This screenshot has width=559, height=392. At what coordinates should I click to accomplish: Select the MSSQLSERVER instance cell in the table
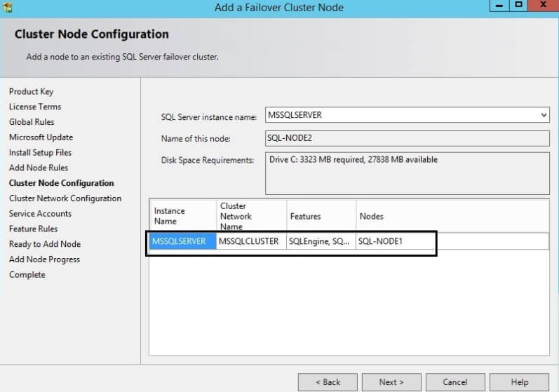[183, 241]
